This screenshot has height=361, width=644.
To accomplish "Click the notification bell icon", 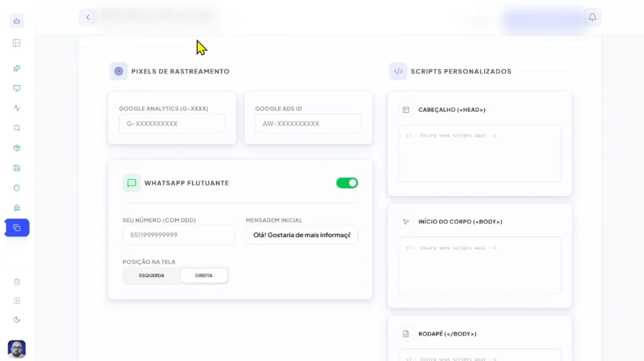I will 592,17.
